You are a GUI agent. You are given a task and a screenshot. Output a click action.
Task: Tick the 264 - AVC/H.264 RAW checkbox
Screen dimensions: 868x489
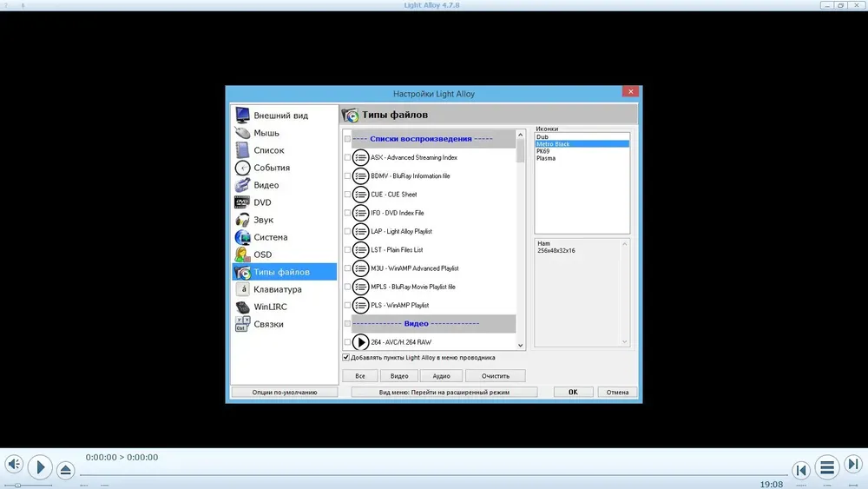[347, 342]
